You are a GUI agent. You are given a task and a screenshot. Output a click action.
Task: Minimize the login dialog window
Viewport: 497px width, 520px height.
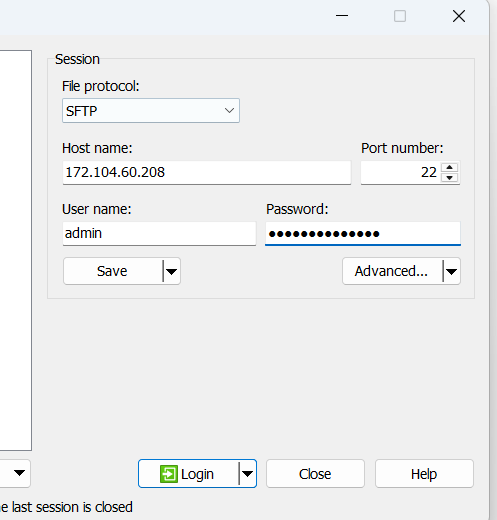tap(342, 16)
